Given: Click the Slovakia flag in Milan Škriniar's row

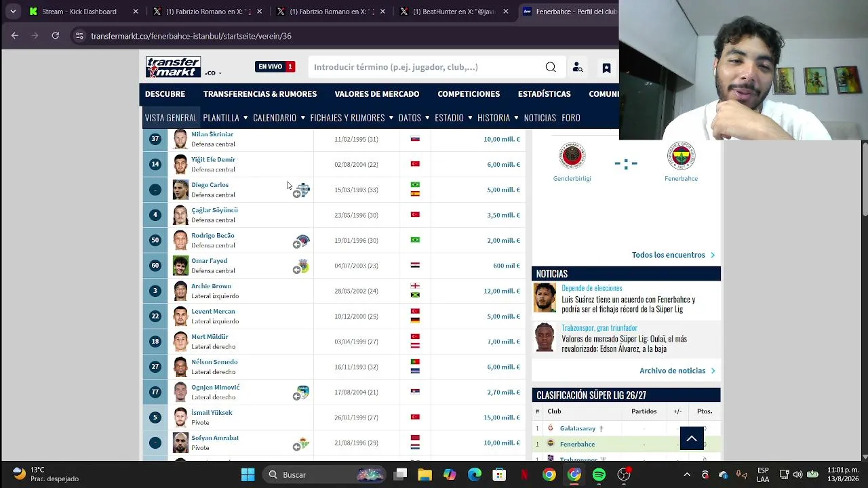Looking at the screenshot, I should [415, 139].
